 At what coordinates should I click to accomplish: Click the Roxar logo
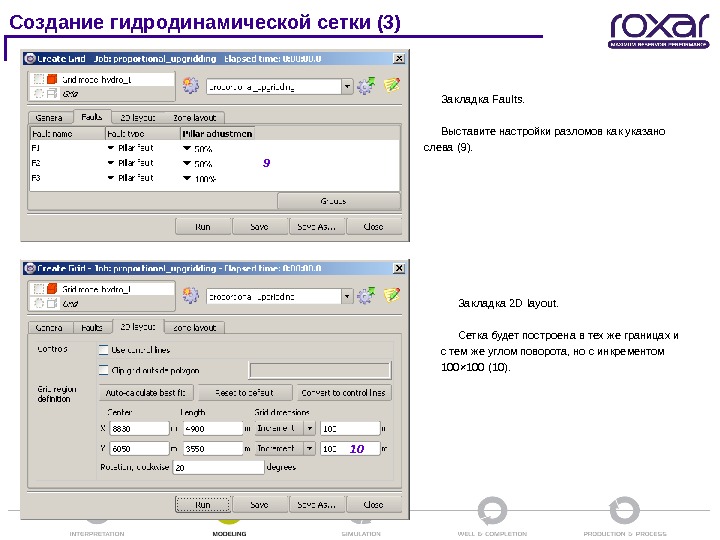(x=659, y=30)
